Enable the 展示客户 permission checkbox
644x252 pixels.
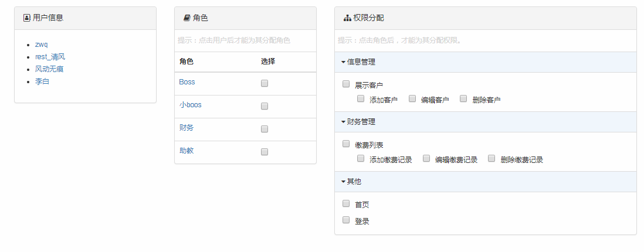coord(346,84)
